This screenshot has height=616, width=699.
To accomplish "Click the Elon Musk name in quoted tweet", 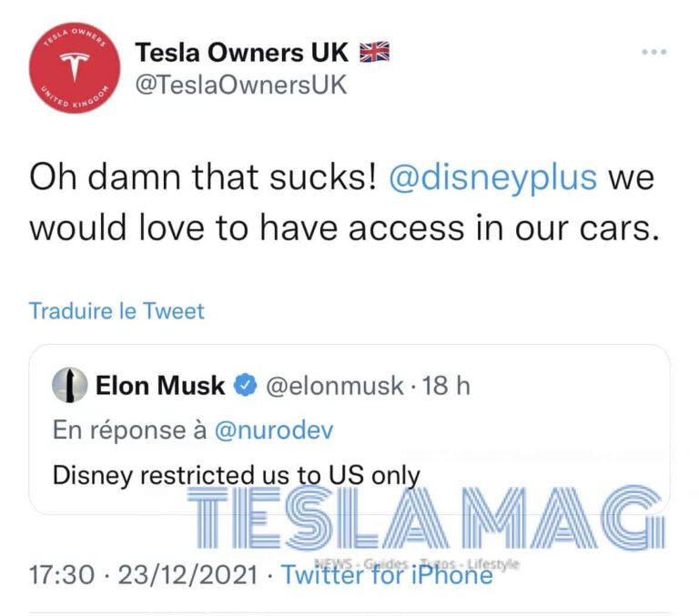I will click(x=159, y=386).
